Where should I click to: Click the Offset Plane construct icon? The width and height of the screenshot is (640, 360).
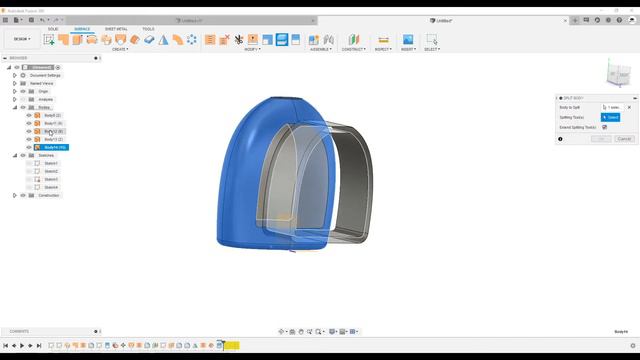point(354,40)
